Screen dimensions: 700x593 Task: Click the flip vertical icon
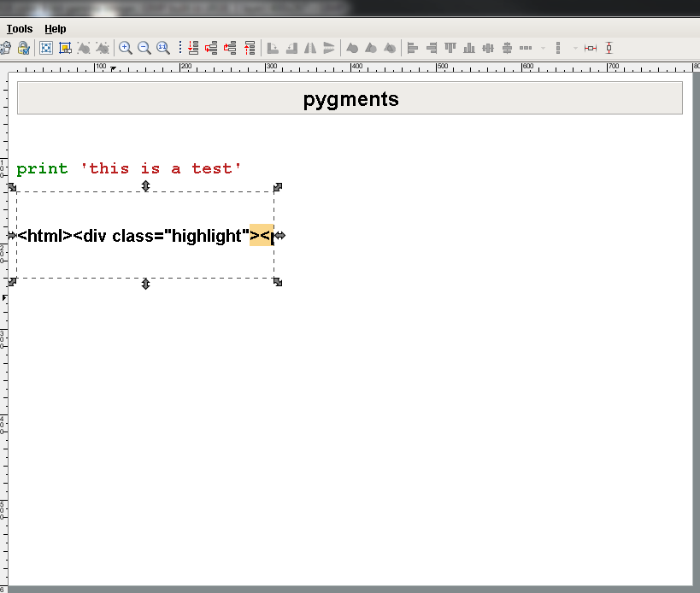tap(329, 48)
